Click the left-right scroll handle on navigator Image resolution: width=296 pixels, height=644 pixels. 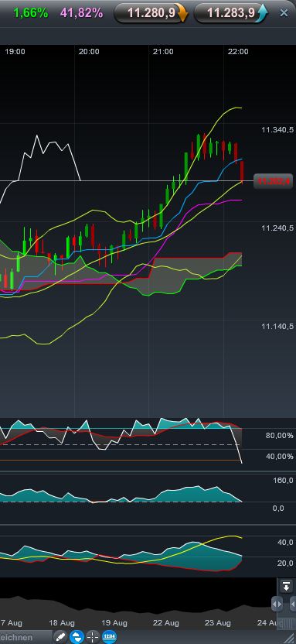click(277, 605)
